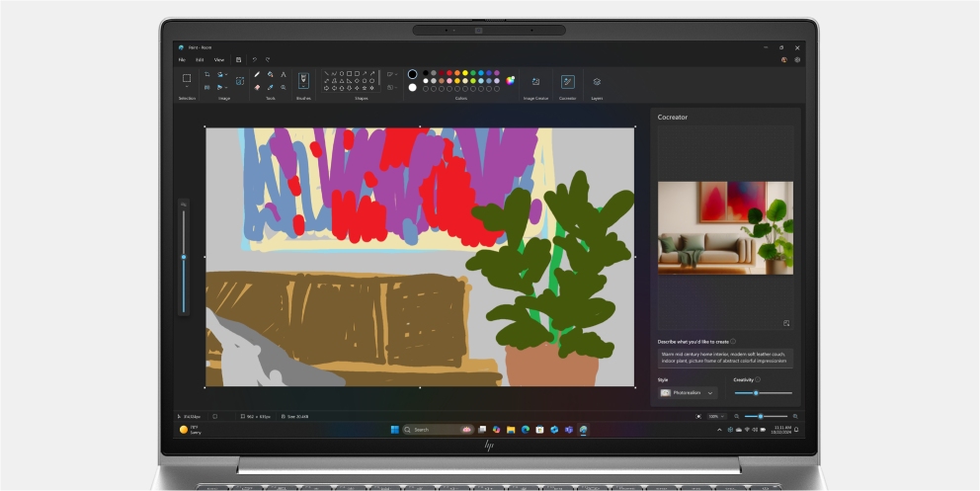Screen dimensions: 980x491
Task: Pick the red color swatch in the palette
Action: pos(449,73)
